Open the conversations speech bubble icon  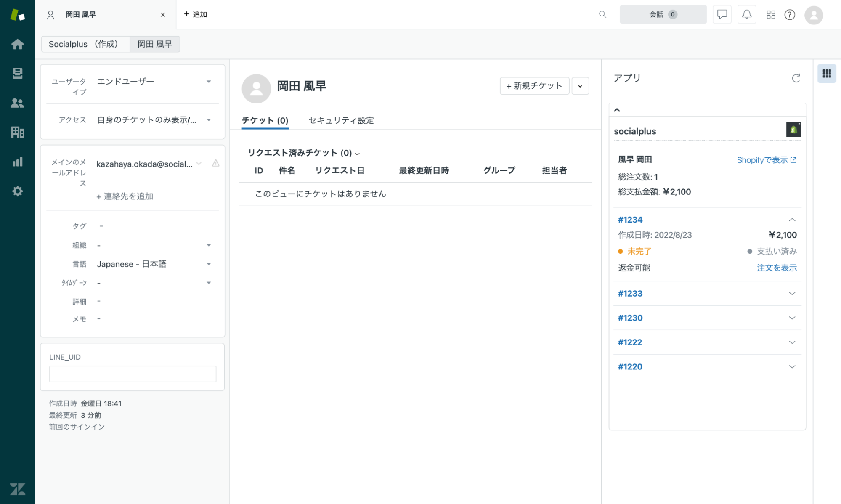pos(722,14)
